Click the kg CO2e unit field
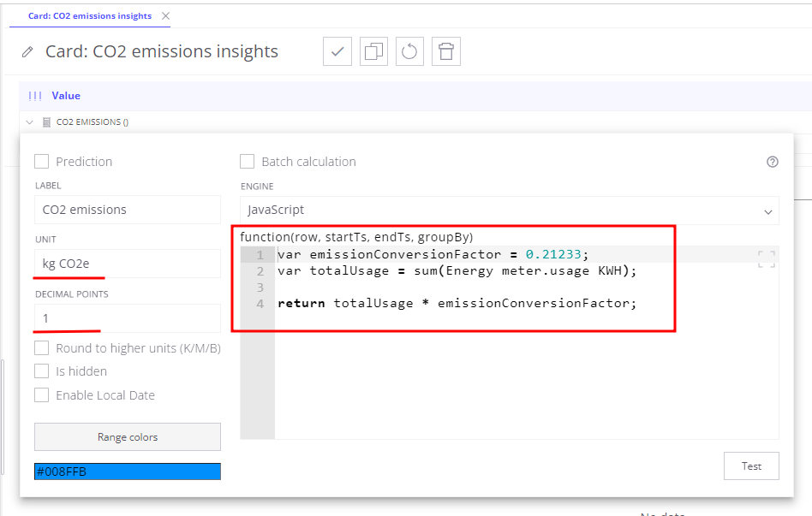 [x=128, y=264]
